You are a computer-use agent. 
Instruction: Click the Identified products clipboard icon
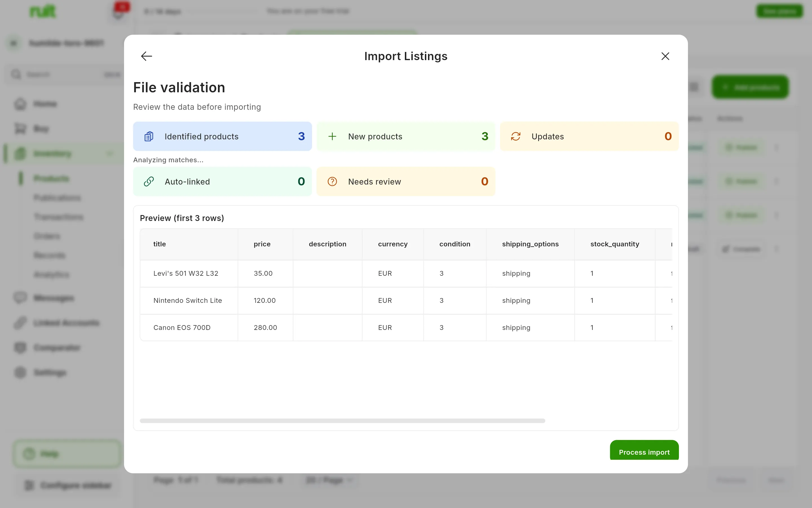[149, 136]
